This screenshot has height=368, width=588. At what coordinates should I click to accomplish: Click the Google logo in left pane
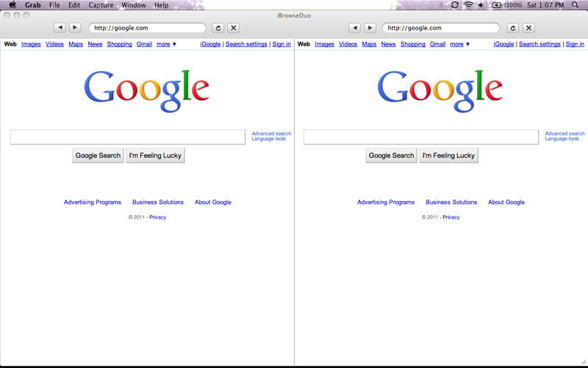[146, 91]
